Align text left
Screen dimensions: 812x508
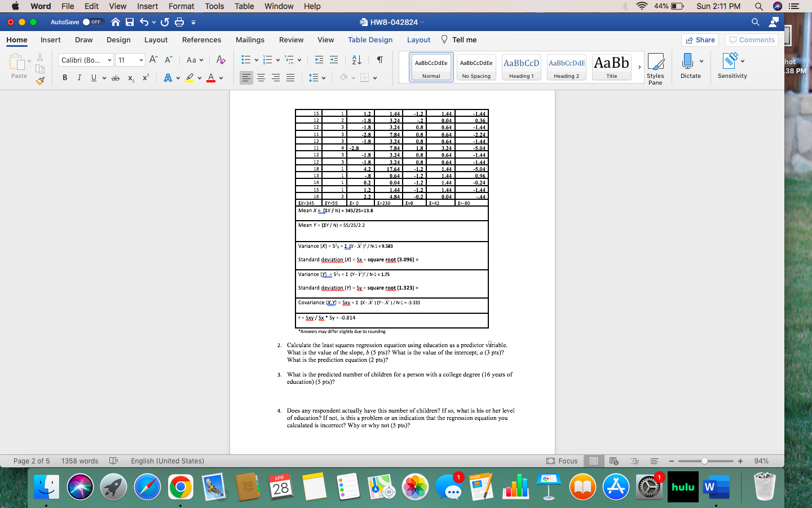246,78
